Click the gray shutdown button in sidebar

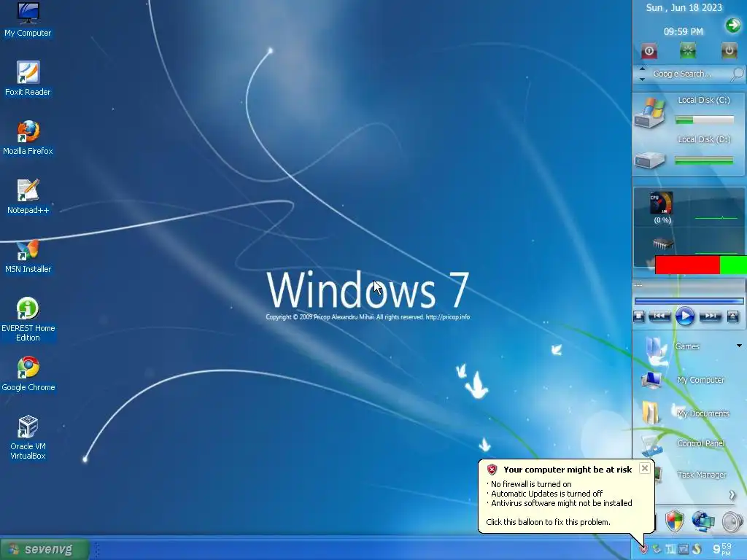(x=729, y=50)
